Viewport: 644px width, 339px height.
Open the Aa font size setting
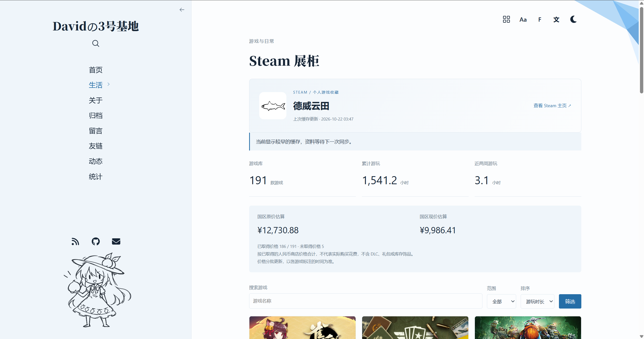523,20
